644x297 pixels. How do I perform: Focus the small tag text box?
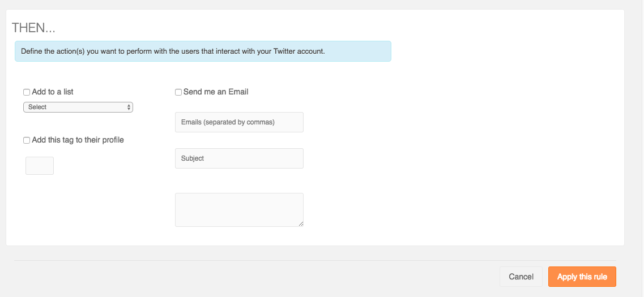(40, 166)
